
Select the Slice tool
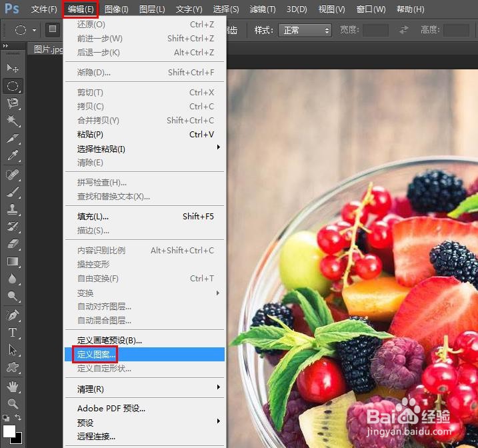coord(13,139)
